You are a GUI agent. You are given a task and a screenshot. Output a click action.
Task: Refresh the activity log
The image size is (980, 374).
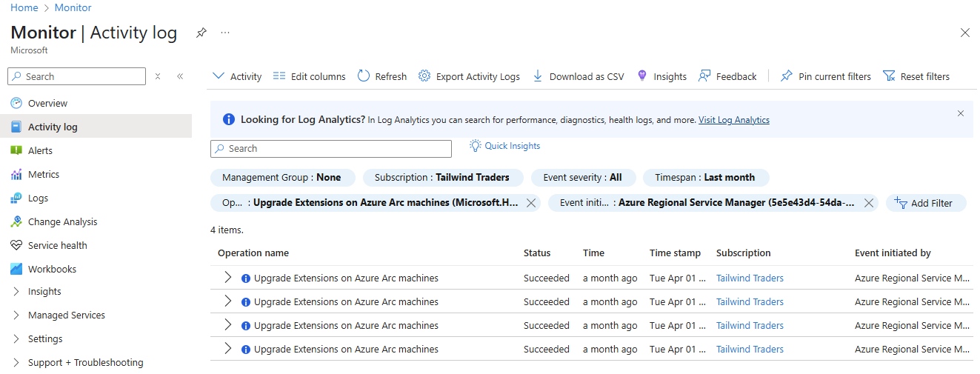pyautogui.click(x=382, y=76)
